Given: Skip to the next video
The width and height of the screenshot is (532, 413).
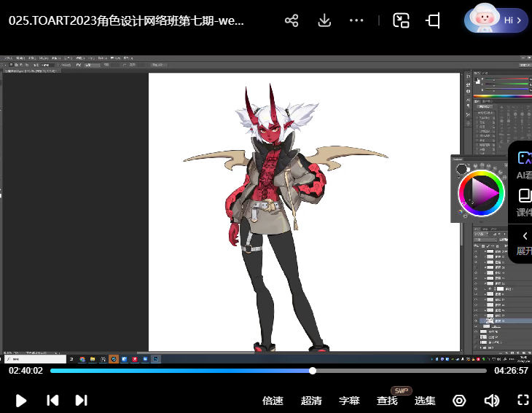Looking at the screenshot, I should pos(82,400).
